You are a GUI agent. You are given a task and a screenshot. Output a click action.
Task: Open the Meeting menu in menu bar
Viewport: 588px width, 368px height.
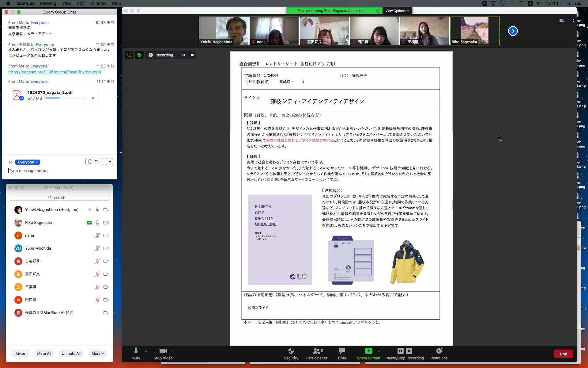48,3
